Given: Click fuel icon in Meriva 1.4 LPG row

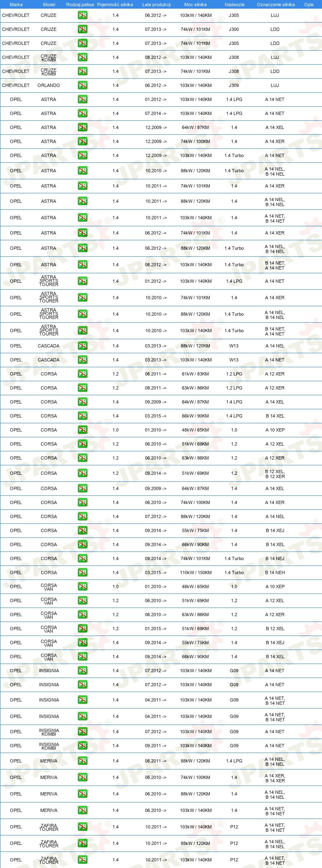Looking at the screenshot, I should pyautogui.click(x=83, y=761).
